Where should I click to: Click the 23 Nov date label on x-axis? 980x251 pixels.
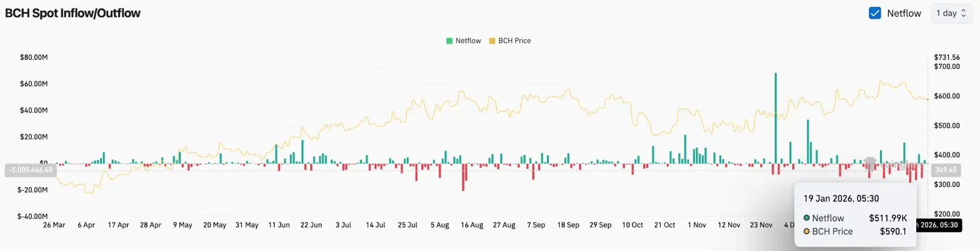(x=761, y=225)
